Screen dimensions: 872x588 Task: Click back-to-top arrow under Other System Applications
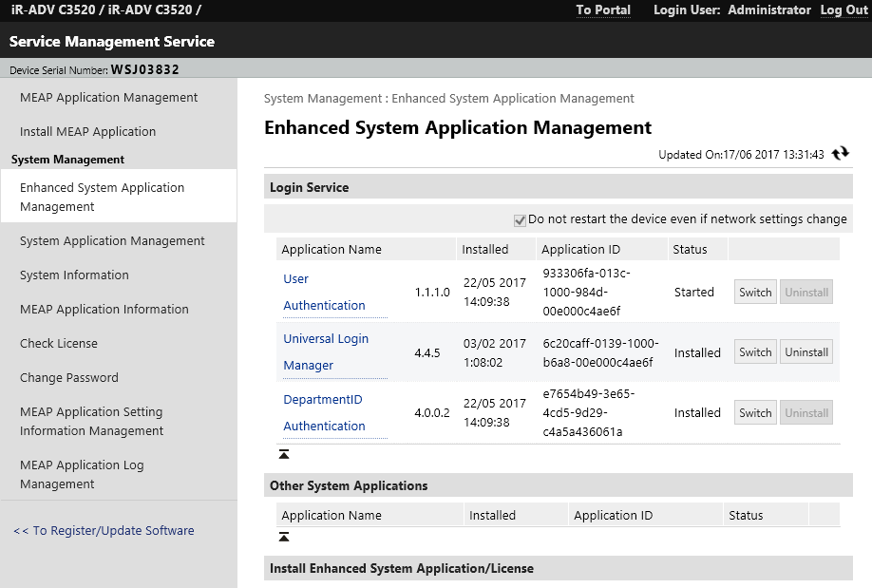(x=284, y=537)
